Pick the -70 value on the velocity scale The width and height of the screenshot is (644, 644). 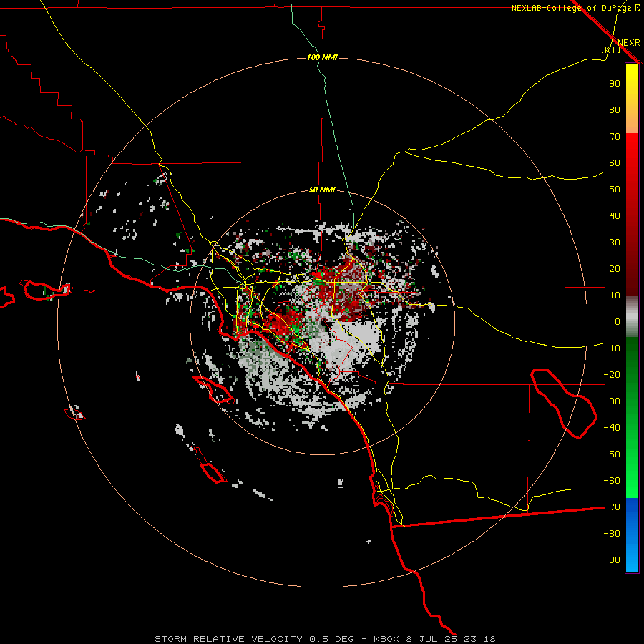tap(612, 507)
